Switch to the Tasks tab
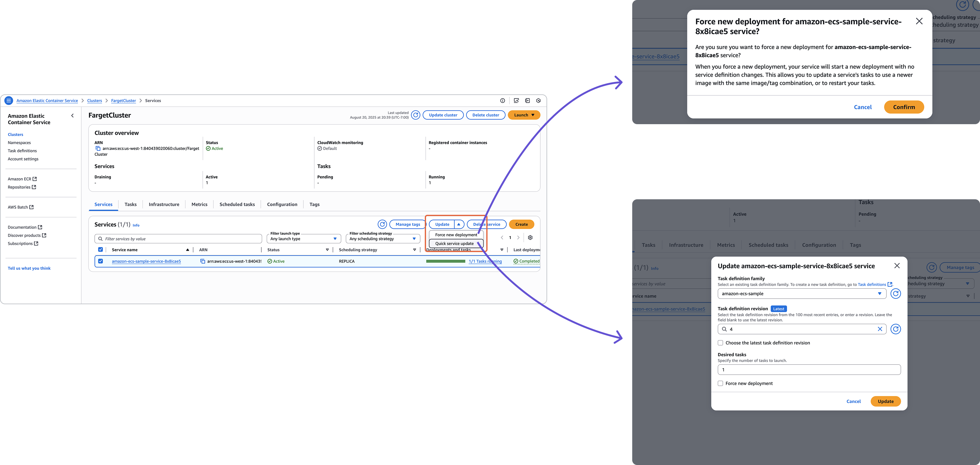Screen dimensions: 980x465 [130, 205]
